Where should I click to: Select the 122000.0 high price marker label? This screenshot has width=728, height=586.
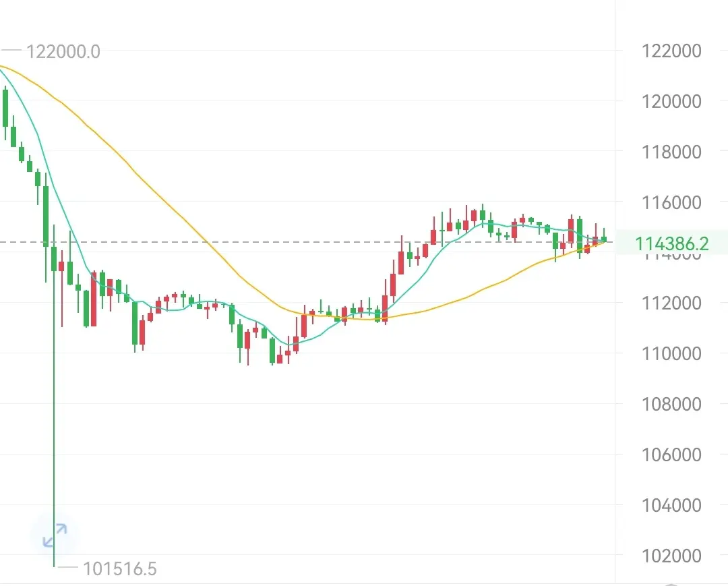63,51
